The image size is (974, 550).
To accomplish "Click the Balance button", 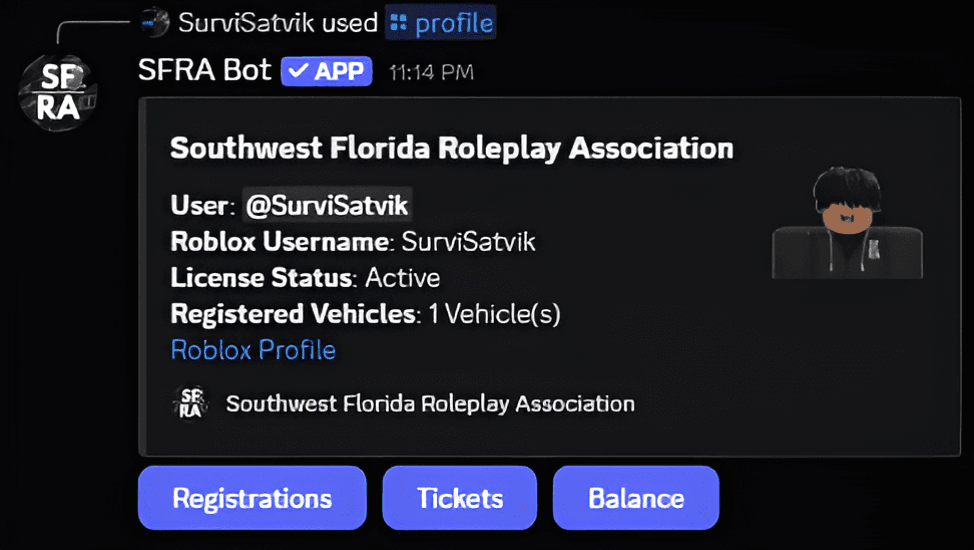I will pyautogui.click(x=636, y=498).
